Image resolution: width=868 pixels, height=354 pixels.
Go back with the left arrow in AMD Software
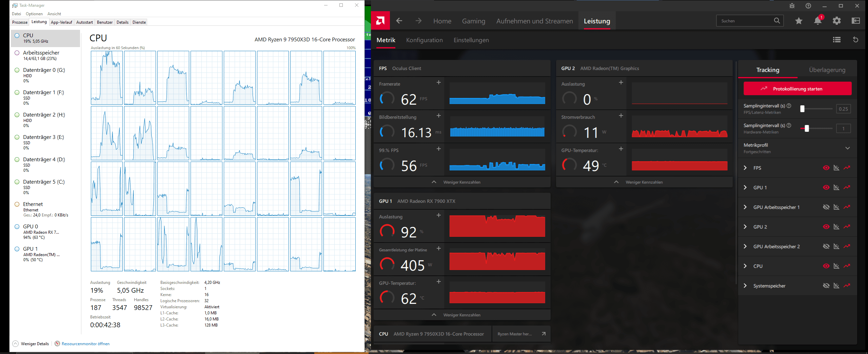(x=399, y=21)
